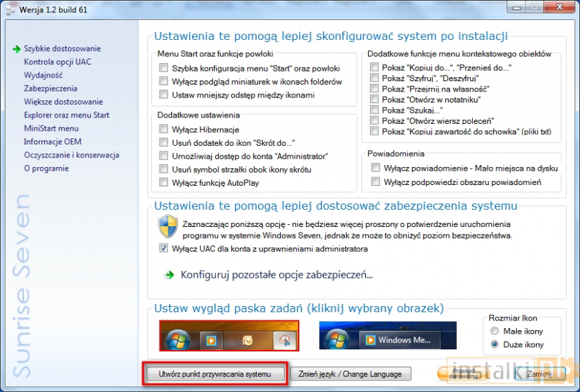
Task: Go to 'Kontrola opcji UAC' section
Action: point(57,62)
